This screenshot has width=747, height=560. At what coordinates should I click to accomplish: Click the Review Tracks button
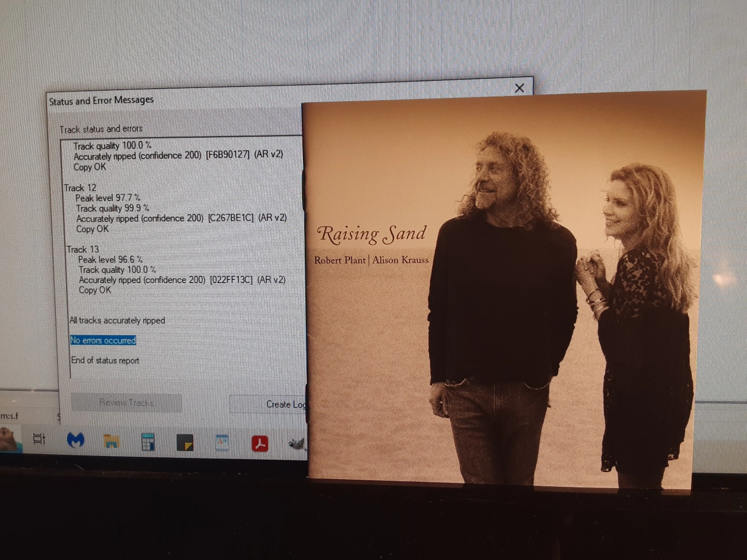(x=126, y=402)
